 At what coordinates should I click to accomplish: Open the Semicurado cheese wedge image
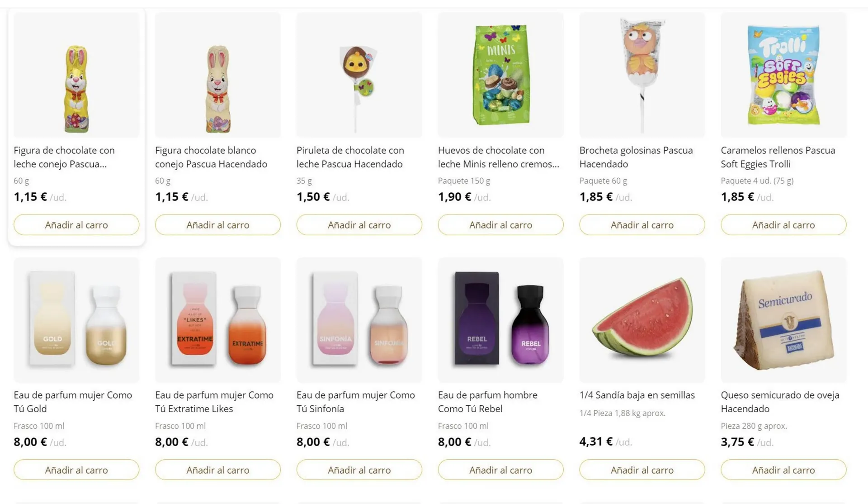coord(783,320)
